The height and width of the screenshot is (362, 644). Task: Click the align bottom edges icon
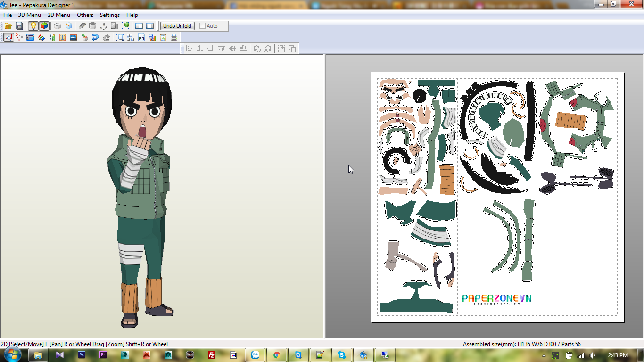(243, 48)
